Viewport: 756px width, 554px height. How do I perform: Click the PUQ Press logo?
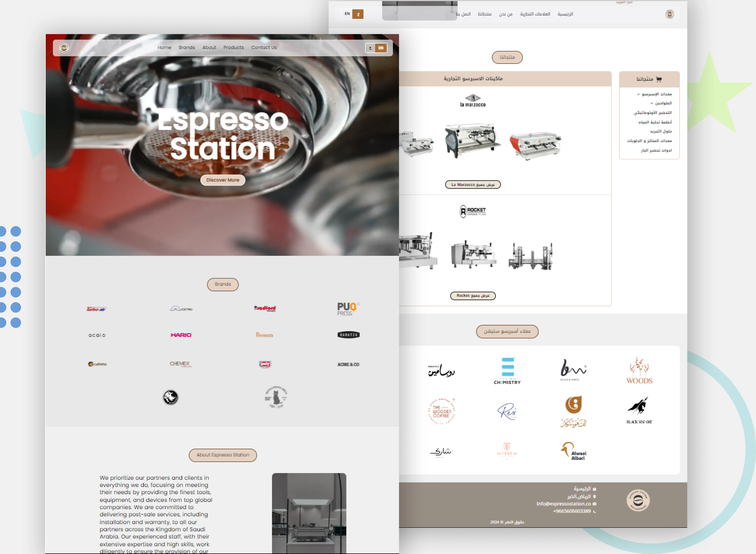pos(348,308)
